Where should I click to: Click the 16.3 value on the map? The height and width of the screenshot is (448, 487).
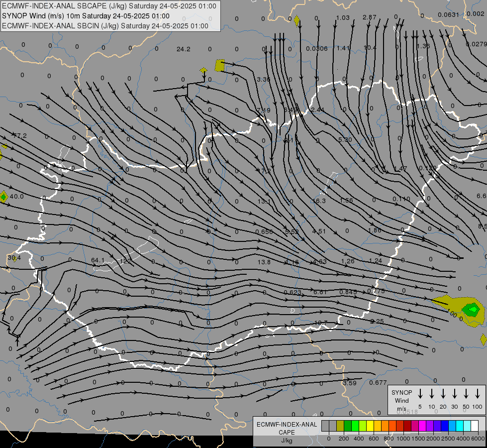click(x=319, y=201)
